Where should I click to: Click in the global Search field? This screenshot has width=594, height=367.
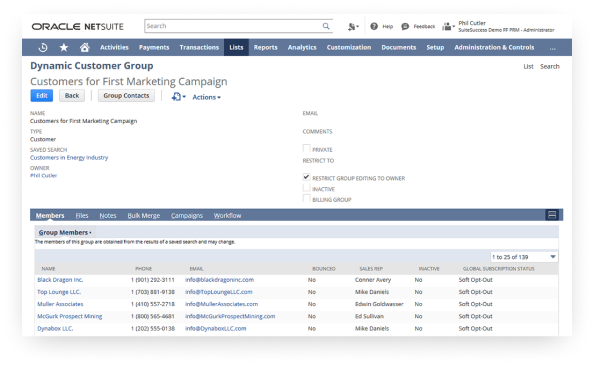233,26
